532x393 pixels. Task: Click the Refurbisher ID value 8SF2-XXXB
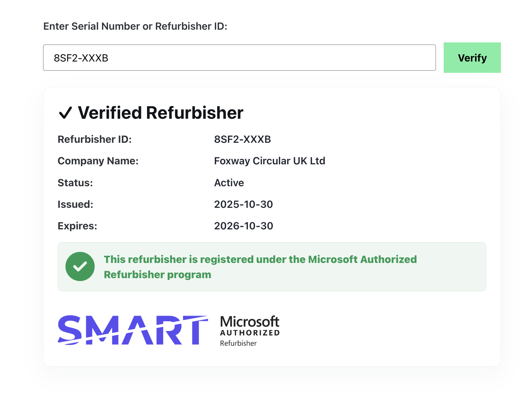(242, 139)
